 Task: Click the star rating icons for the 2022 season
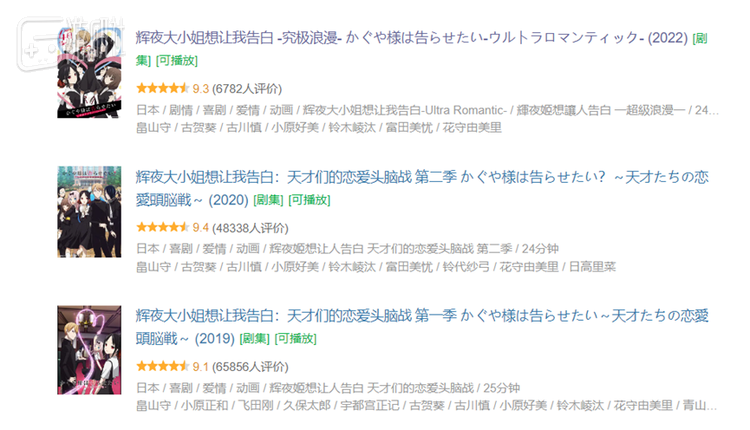pos(162,87)
